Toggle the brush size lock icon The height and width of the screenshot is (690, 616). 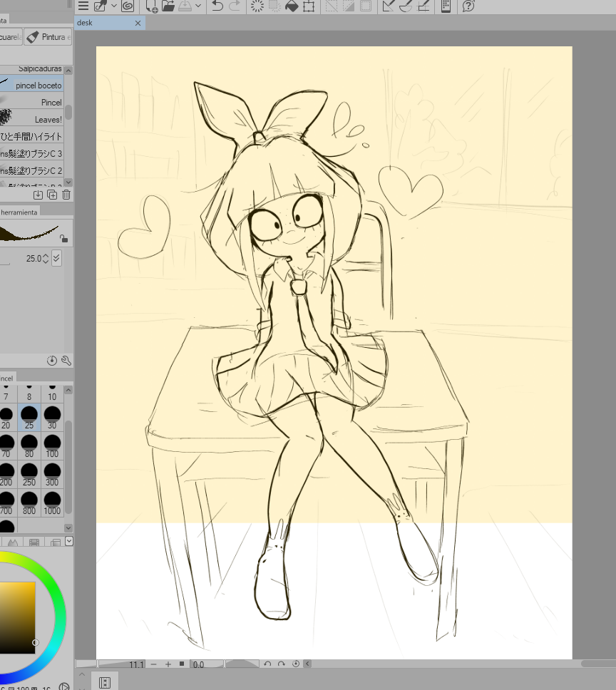[63, 239]
